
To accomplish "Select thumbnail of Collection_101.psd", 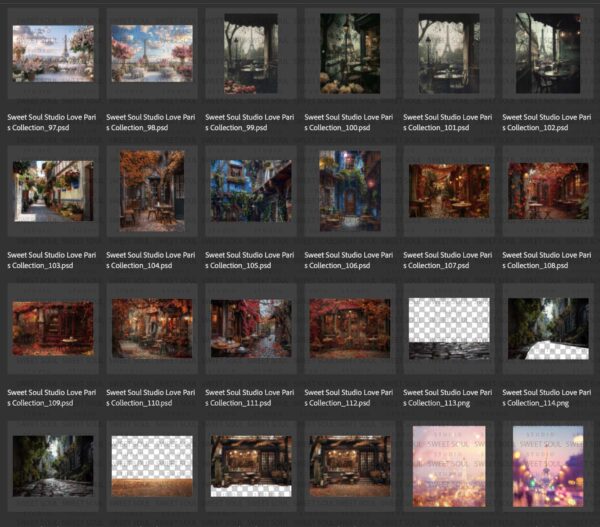I will 449,54.
